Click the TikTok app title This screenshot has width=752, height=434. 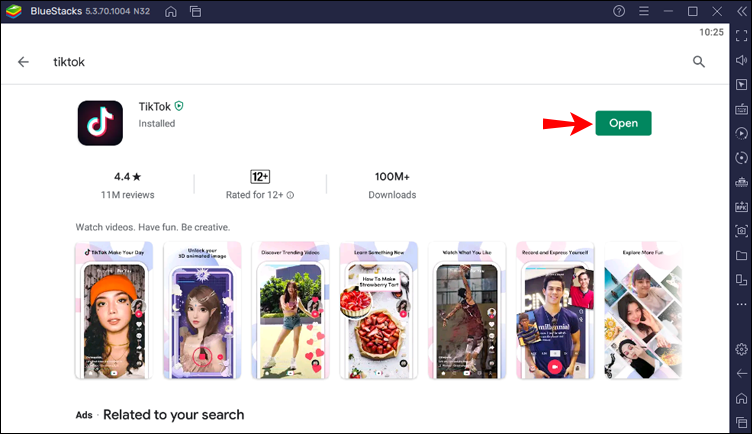154,106
